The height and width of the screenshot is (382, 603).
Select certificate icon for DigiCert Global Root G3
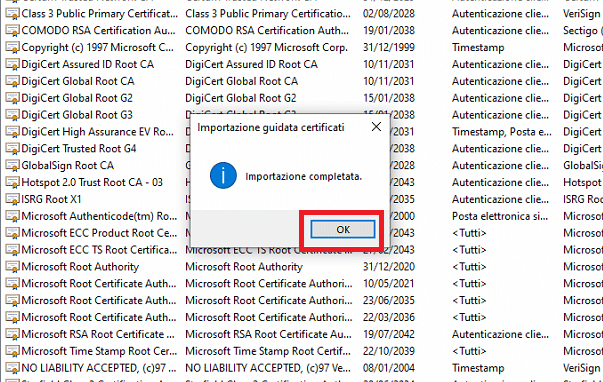tap(12, 115)
